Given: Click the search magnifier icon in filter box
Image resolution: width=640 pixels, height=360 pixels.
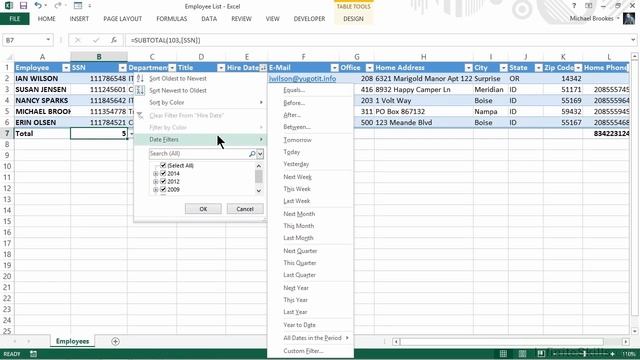Looking at the screenshot, I should coord(252,153).
